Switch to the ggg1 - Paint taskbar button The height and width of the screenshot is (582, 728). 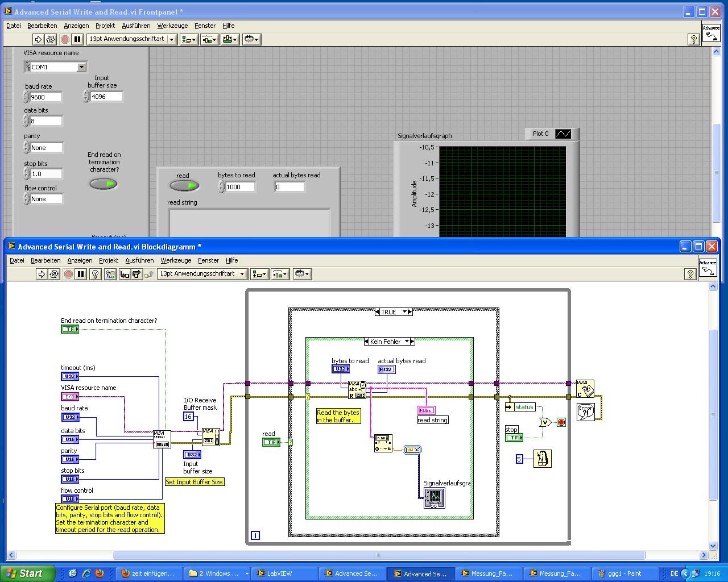624,573
